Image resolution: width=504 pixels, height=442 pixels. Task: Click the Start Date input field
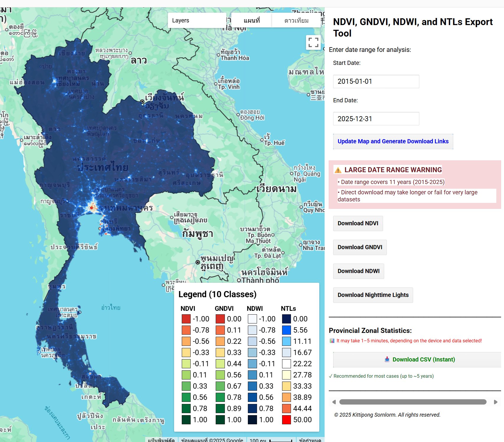click(x=376, y=81)
